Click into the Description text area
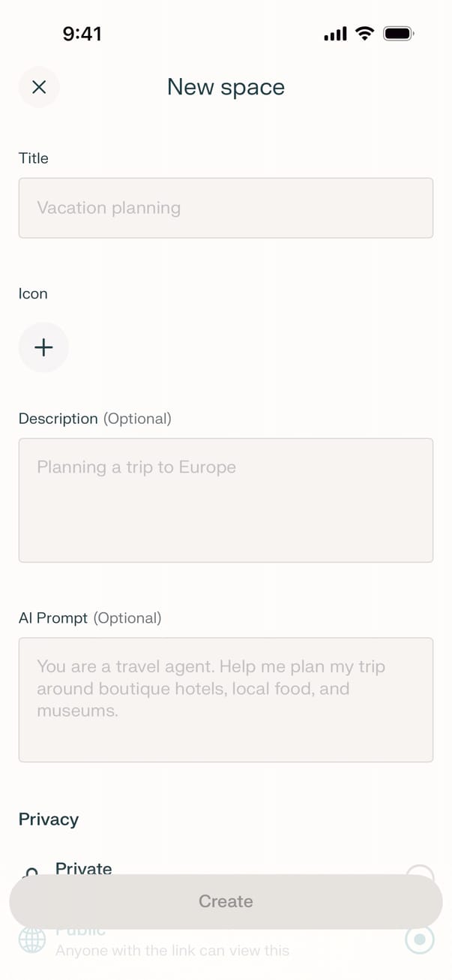Image resolution: width=452 pixels, height=980 pixels. 226,500
